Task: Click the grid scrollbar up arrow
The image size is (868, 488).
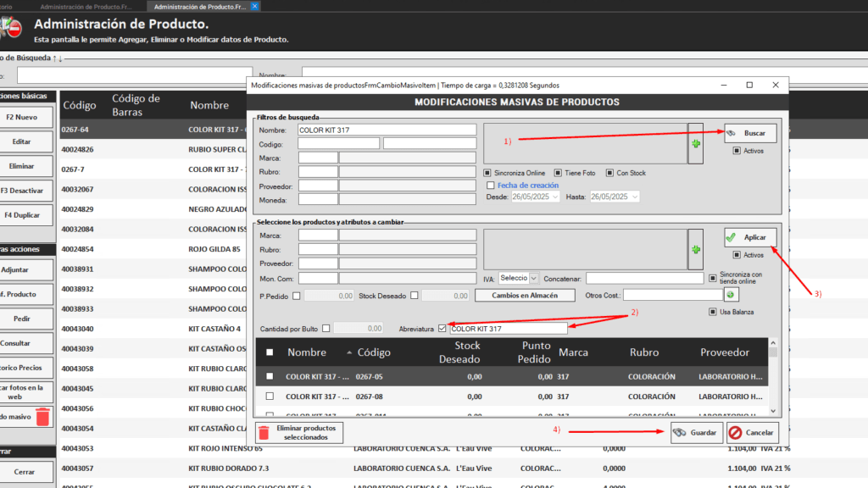Action: click(773, 343)
